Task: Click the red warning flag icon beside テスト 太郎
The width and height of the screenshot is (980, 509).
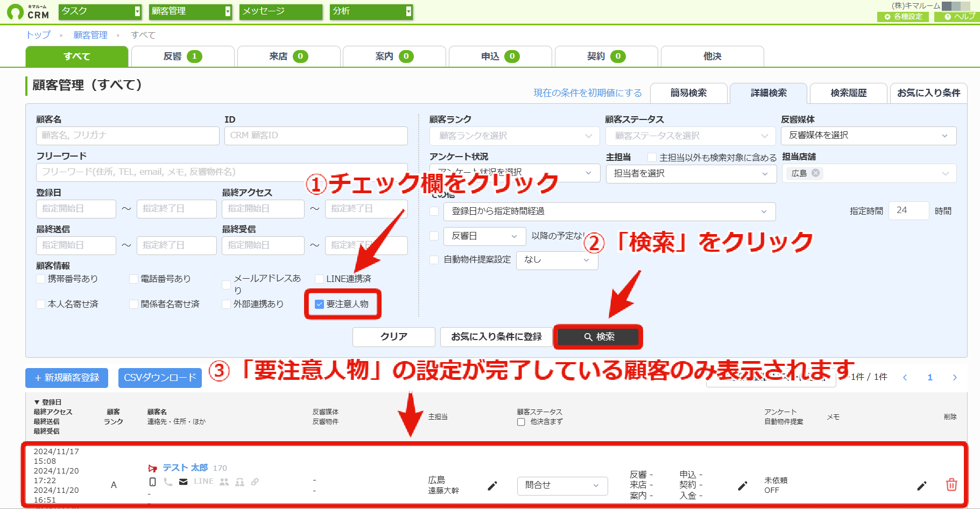Action: [x=153, y=468]
